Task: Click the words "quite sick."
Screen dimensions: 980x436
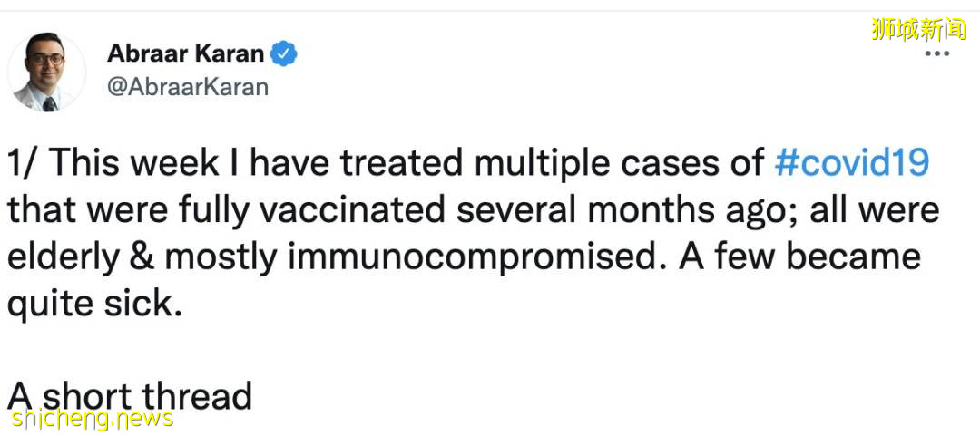Action: point(95,304)
